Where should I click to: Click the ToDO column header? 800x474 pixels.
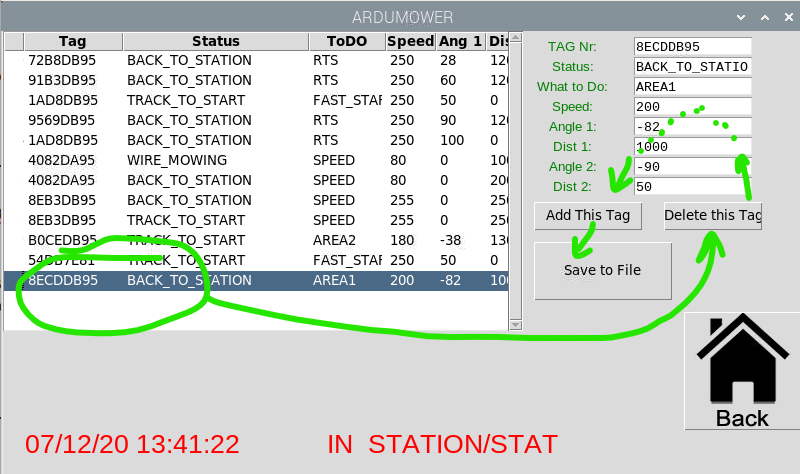click(347, 41)
